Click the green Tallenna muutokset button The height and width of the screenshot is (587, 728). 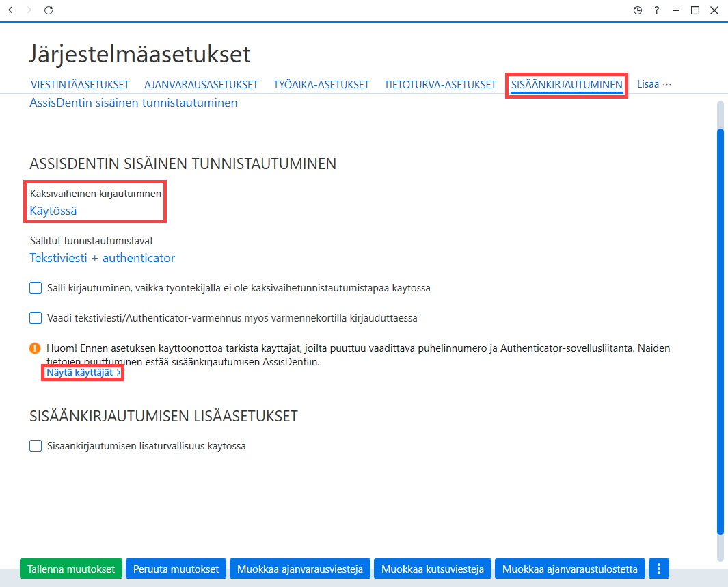point(71,569)
